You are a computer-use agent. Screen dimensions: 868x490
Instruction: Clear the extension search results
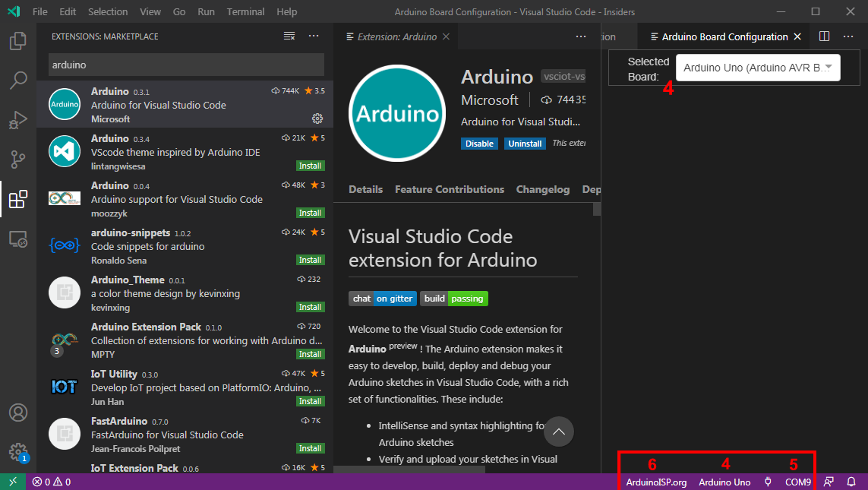[x=289, y=35]
